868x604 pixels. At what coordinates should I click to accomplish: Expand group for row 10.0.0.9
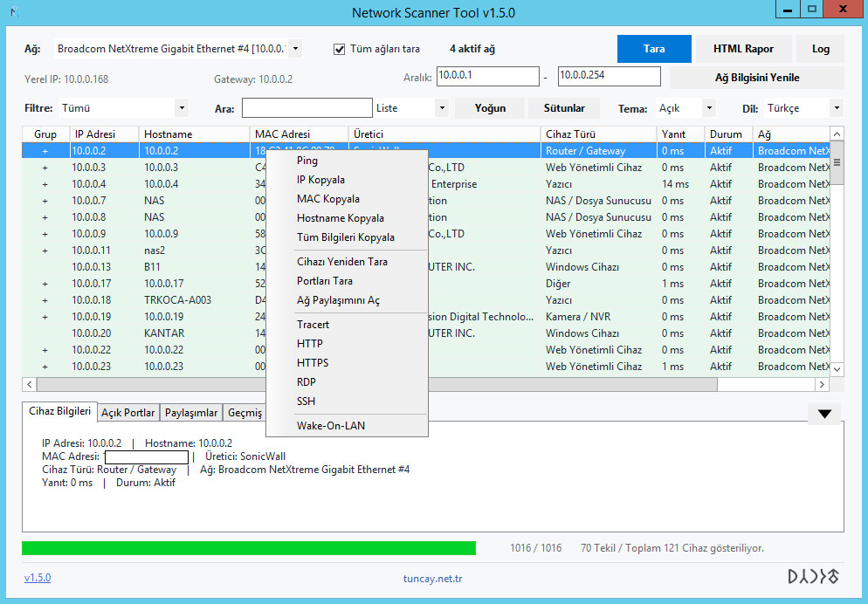click(45, 234)
